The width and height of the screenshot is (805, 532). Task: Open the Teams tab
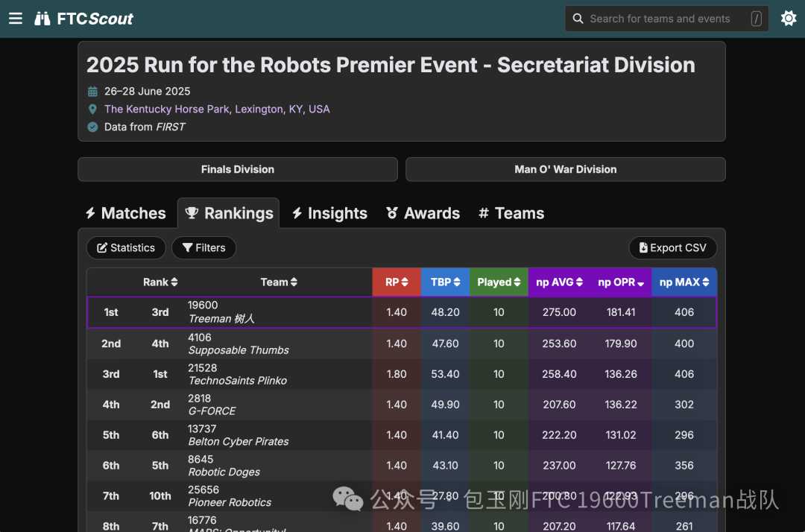click(x=511, y=213)
